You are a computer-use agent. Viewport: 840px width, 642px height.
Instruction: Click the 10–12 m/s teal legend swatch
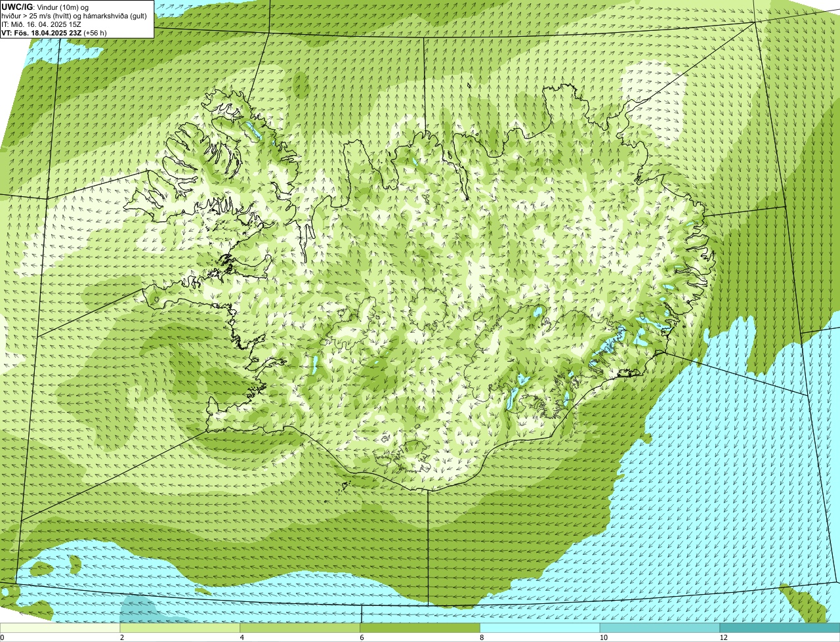point(660,628)
